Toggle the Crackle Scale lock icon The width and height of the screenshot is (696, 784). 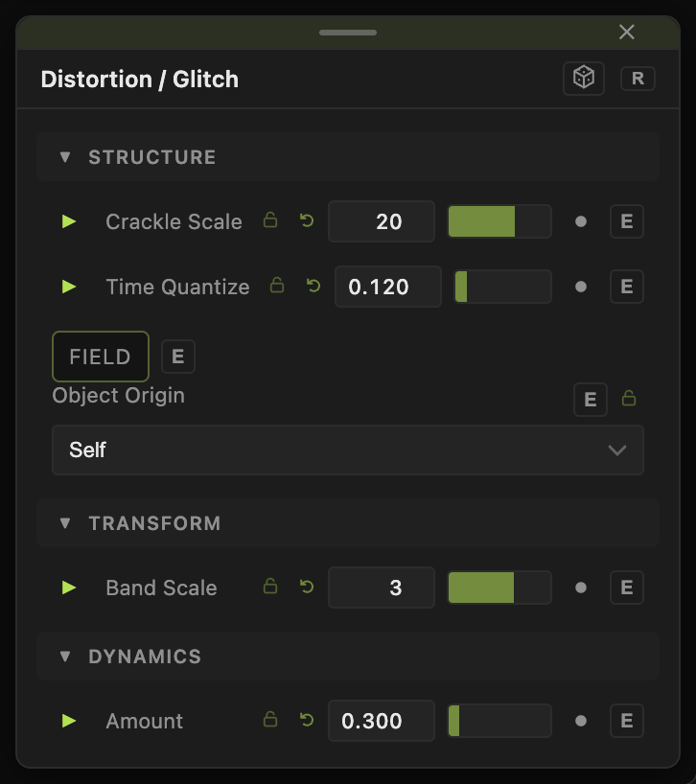pyautogui.click(x=270, y=220)
